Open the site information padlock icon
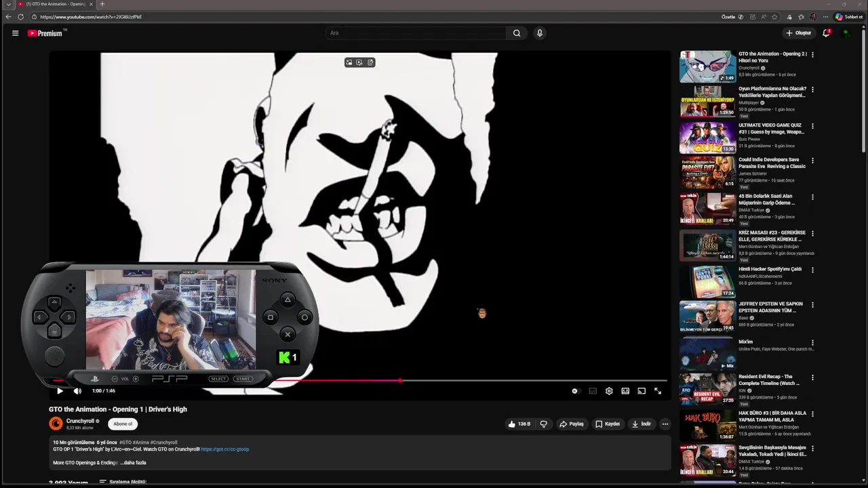The width and height of the screenshot is (868, 488). tap(34, 17)
